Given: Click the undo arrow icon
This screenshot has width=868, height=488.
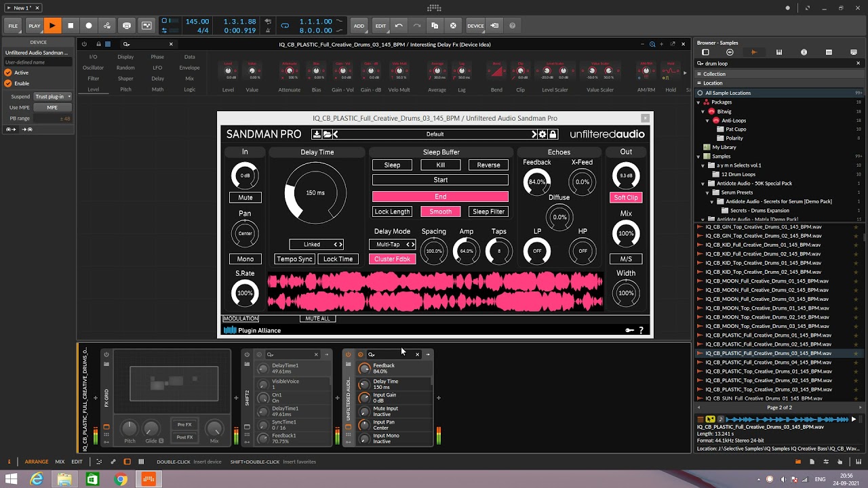Looking at the screenshot, I should (x=399, y=26).
